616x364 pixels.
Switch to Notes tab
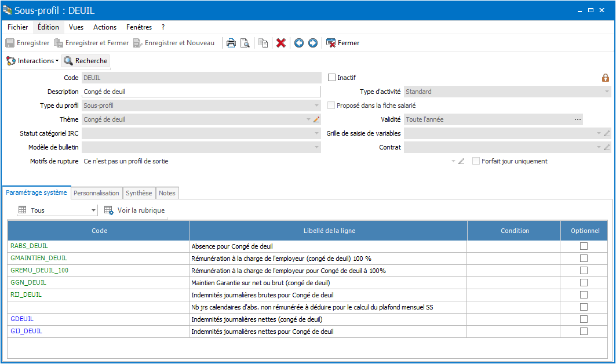coord(167,193)
